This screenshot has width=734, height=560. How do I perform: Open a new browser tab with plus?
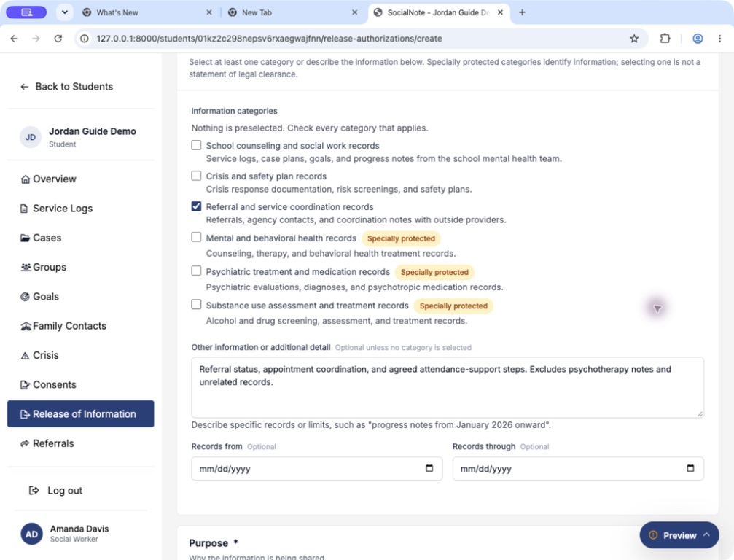[x=523, y=12]
